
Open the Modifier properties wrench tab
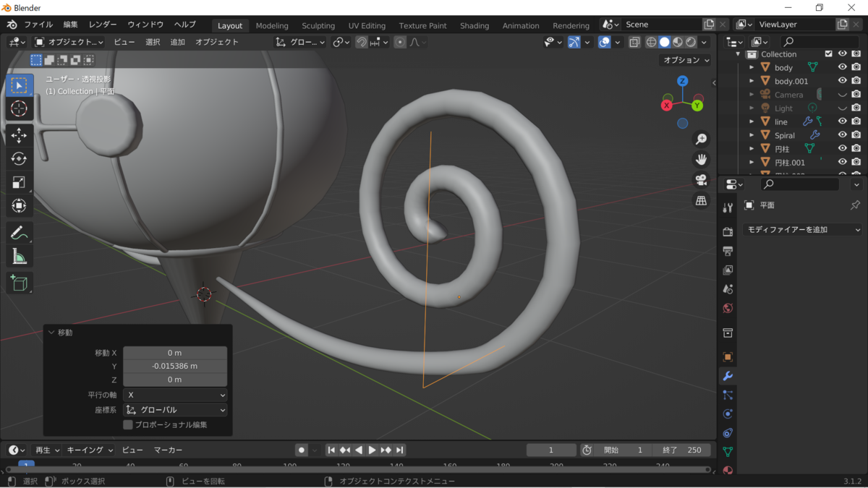coord(728,376)
